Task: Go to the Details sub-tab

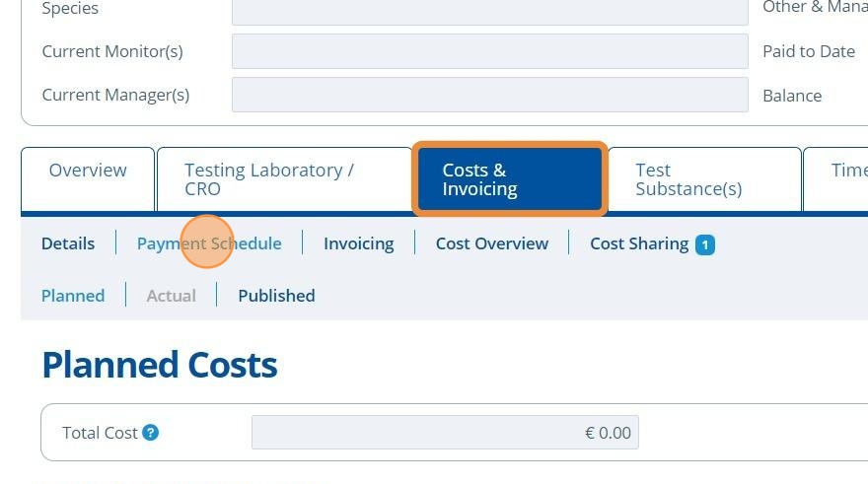Action: pos(68,243)
